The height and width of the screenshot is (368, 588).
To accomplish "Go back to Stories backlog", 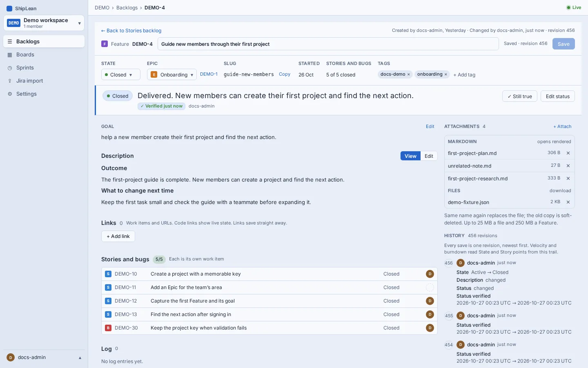I will coord(131,31).
